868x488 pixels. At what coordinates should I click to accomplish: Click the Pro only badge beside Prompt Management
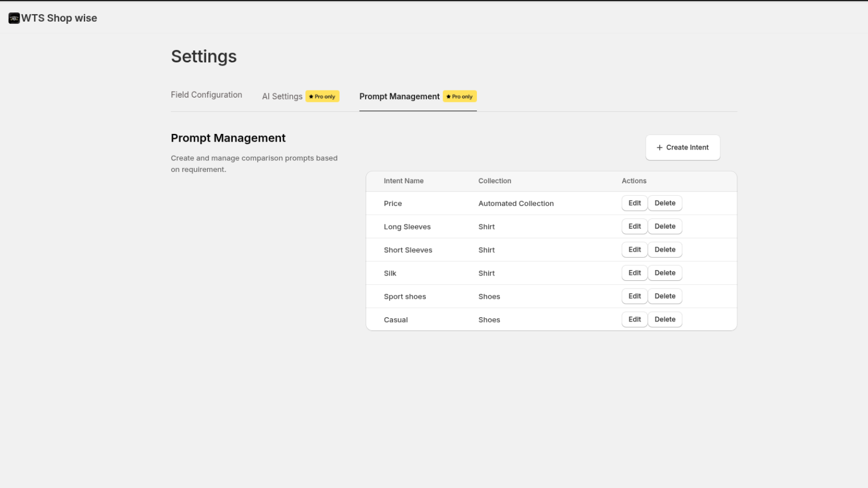(x=459, y=96)
